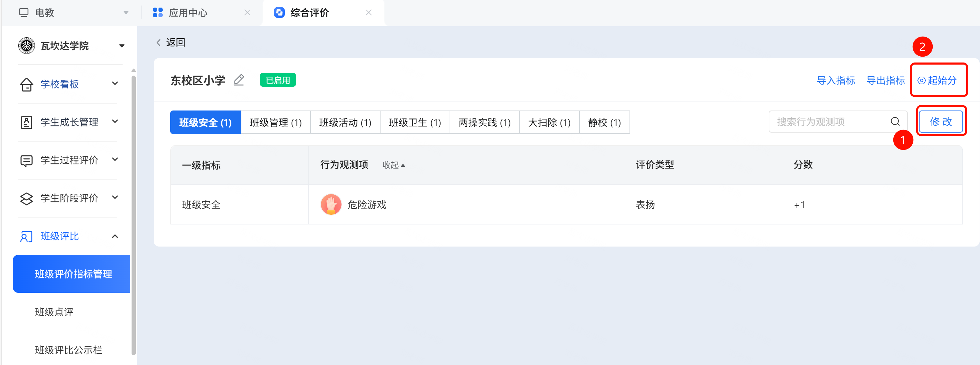This screenshot has width=980, height=365.
Task: Collapse the 行为观测项 column via 收起
Action: pyautogui.click(x=393, y=165)
